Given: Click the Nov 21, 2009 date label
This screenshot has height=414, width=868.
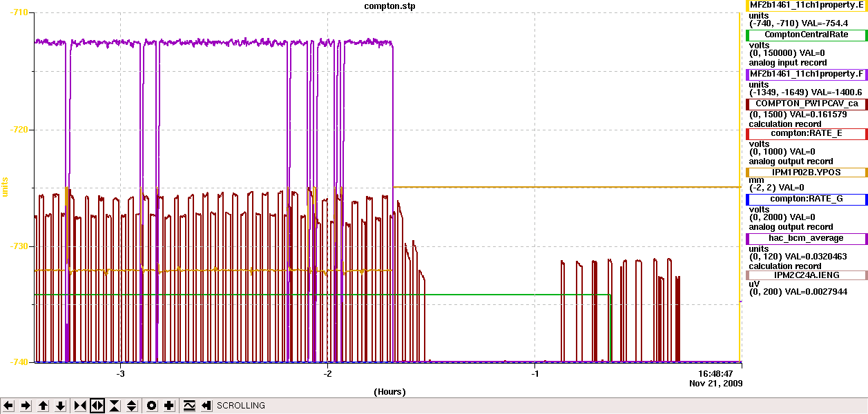Looking at the screenshot, I should (x=716, y=383).
